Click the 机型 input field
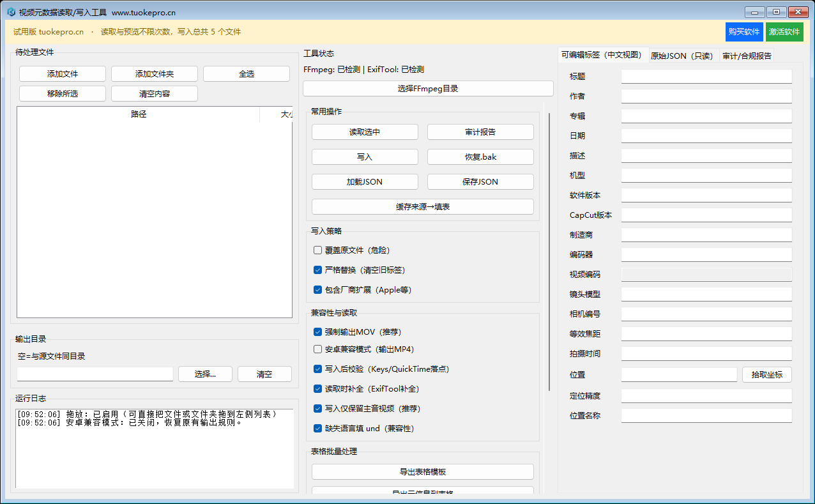Image resolution: width=815 pixels, height=504 pixels. click(x=706, y=176)
